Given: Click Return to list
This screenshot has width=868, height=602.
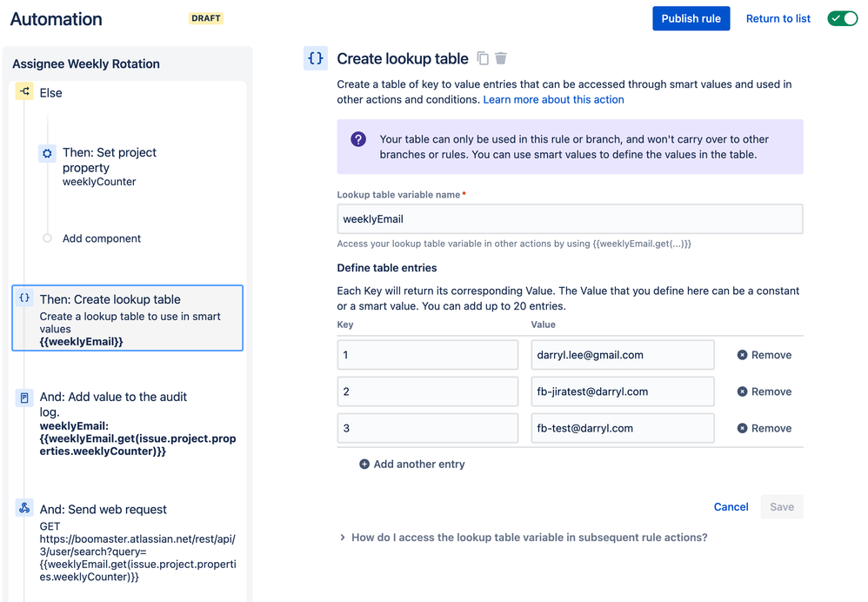Looking at the screenshot, I should (x=778, y=19).
